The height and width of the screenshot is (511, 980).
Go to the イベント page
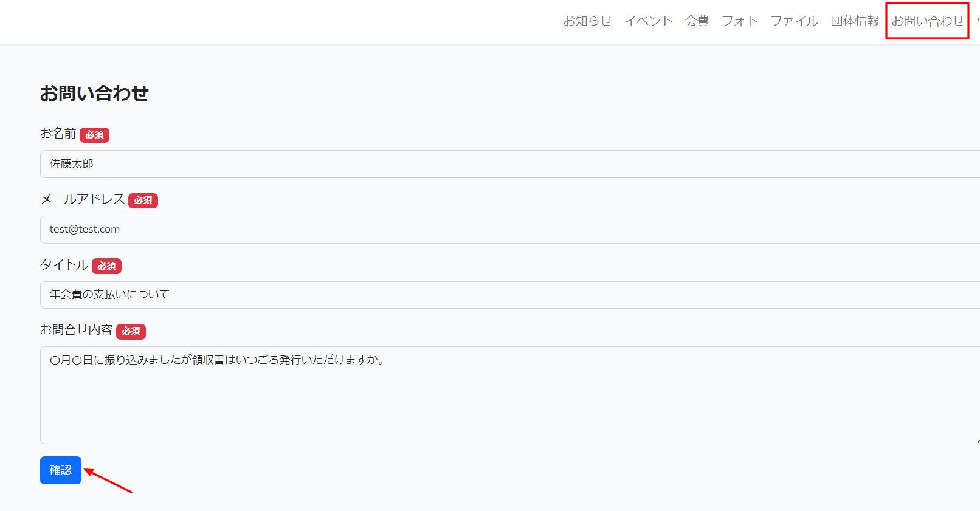coord(648,21)
